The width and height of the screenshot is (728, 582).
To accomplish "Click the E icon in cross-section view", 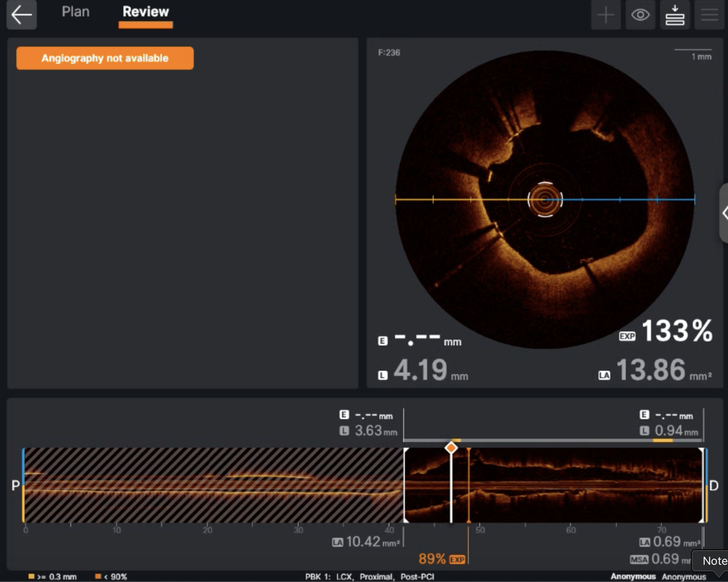I will pos(382,341).
